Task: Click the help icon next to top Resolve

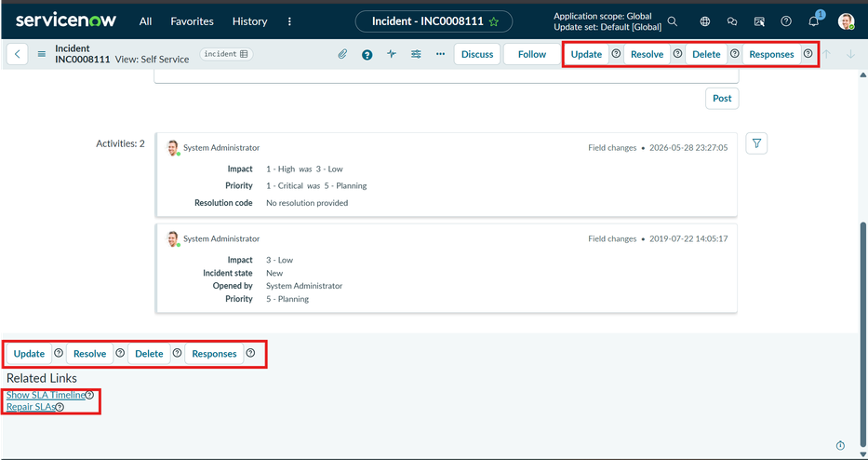Action: (677, 54)
